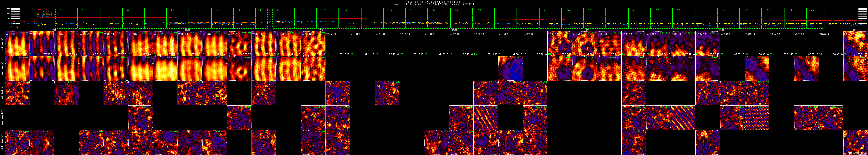868x155 pixels.
Task: Open the 3.0–6.0 keV image at 07:35:04
Action: [141, 44]
